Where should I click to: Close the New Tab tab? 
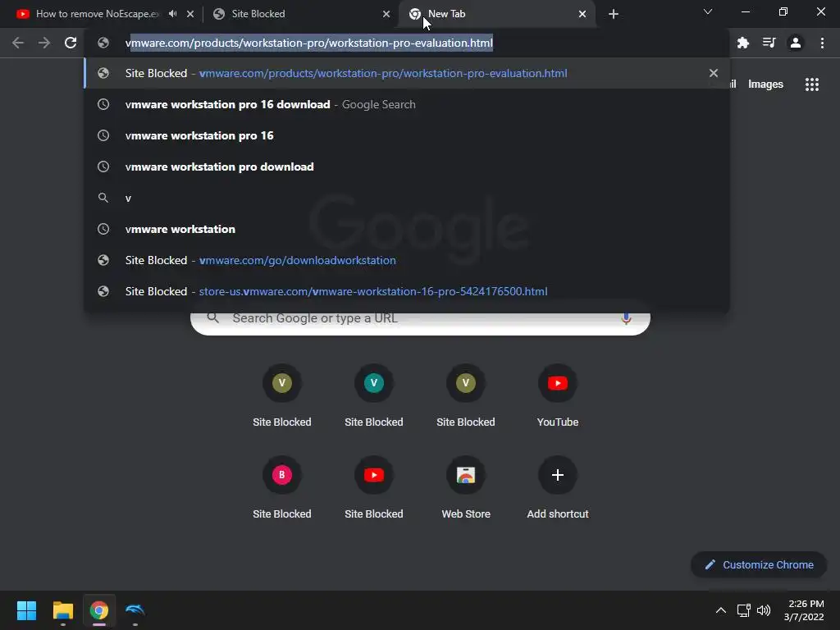(x=582, y=14)
